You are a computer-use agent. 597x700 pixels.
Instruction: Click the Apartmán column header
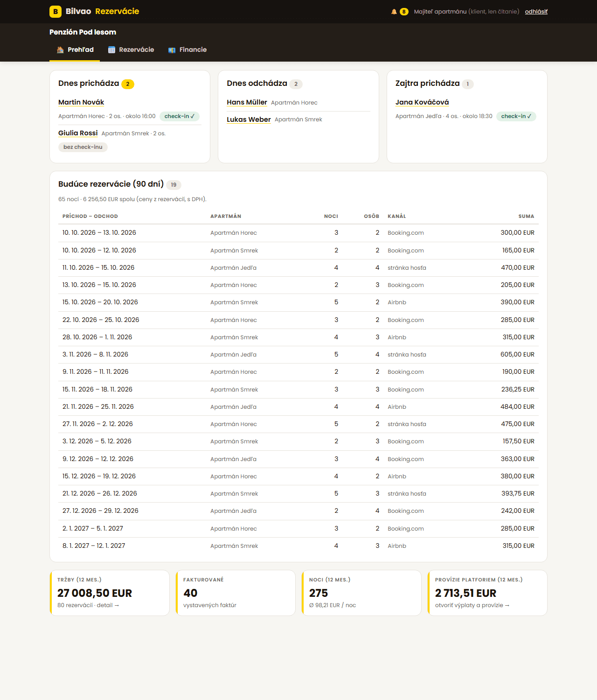[226, 216]
